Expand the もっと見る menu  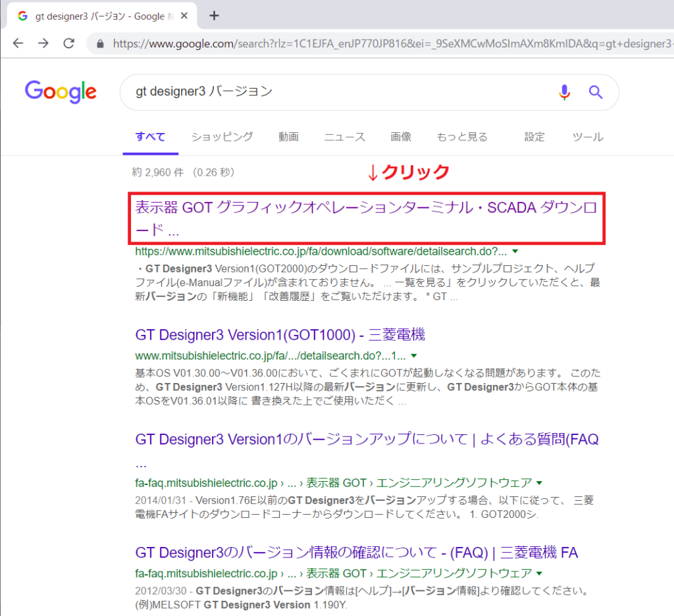(462, 137)
